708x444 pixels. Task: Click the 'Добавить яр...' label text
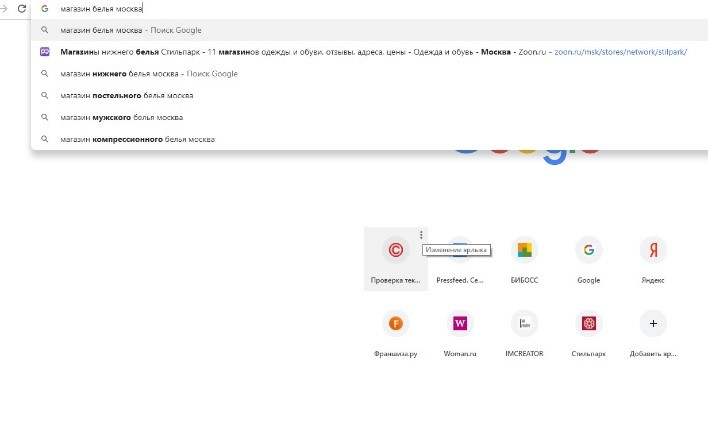click(653, 354)
